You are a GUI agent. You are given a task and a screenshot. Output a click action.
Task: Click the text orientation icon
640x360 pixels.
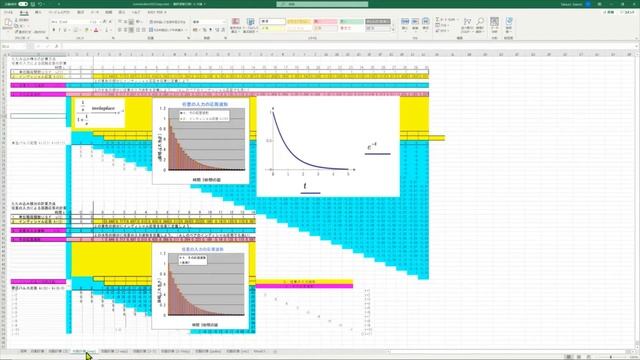139,21
